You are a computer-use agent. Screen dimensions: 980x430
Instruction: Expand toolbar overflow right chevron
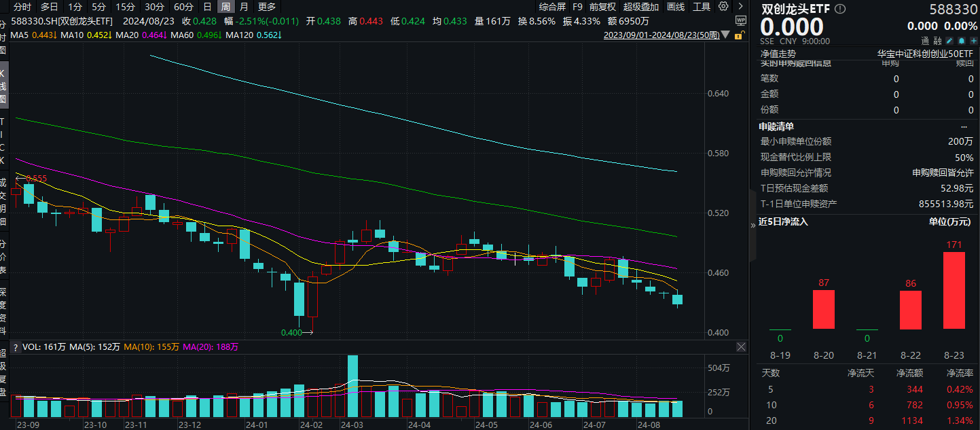[740, 7]
